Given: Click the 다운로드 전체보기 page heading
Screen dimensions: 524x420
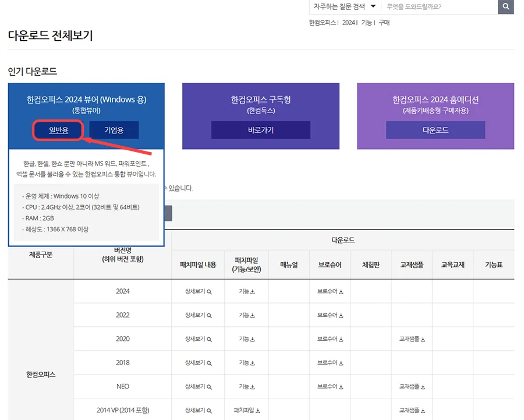Looking at the screenshot, I should tap(51, 35).
